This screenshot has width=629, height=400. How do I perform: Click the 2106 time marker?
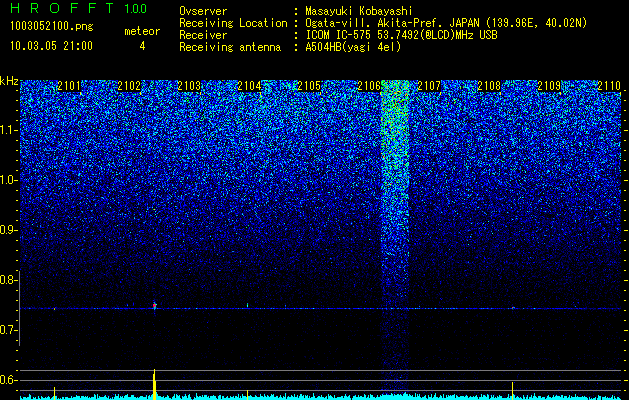(x=369, y=86)
